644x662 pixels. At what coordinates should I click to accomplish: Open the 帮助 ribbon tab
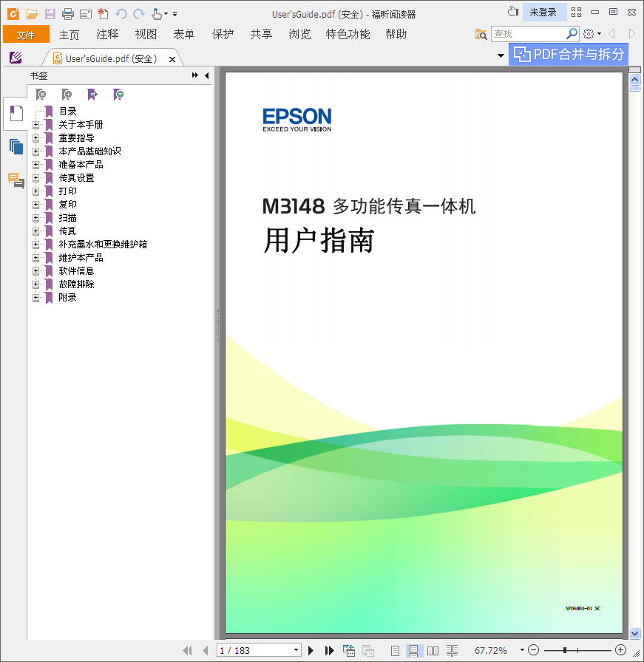396,35
